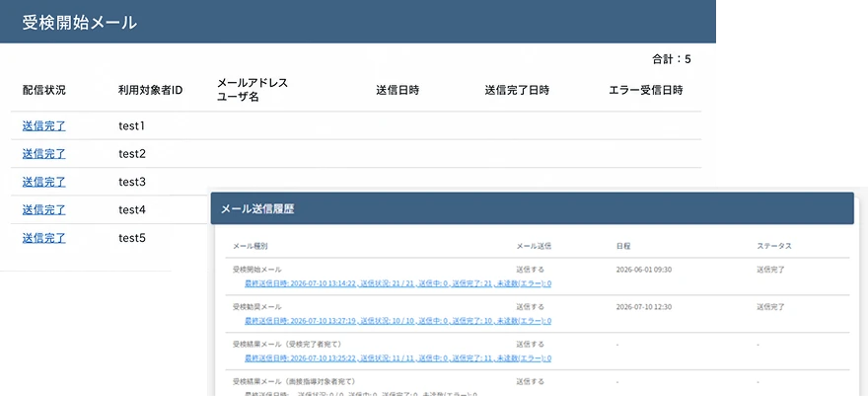Open 送信完了 link for test3

[43, 182]
